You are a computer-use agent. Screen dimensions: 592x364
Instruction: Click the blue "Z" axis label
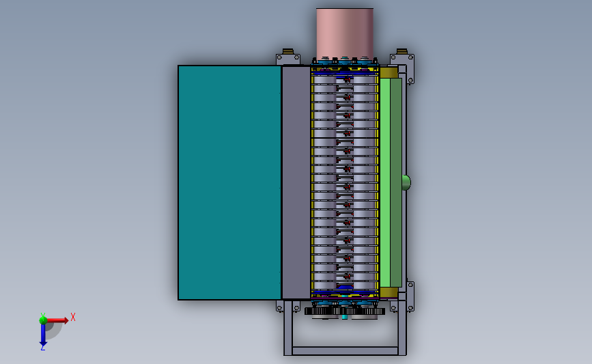pyautogui.click(x=42, y=348)
